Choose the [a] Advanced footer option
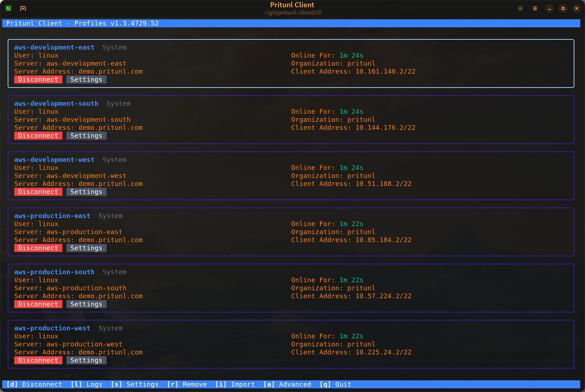Screen dimensions: 585x392 pos(287,384)
